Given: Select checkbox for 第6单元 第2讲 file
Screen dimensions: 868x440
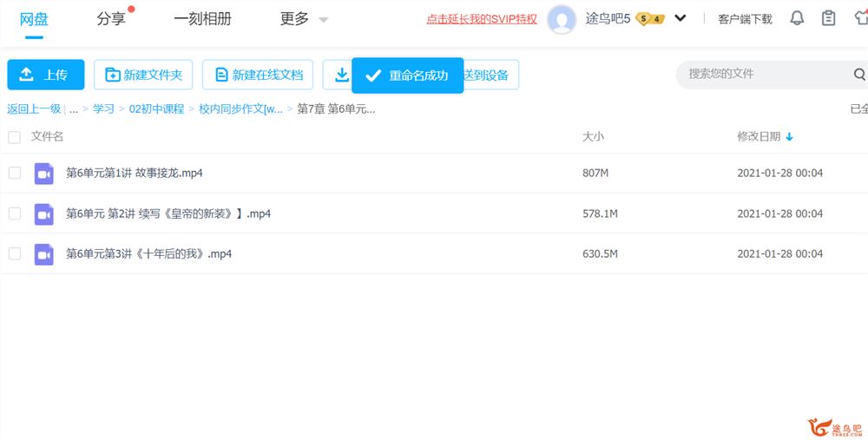Looking at the screenshot, I should point(15,213).
